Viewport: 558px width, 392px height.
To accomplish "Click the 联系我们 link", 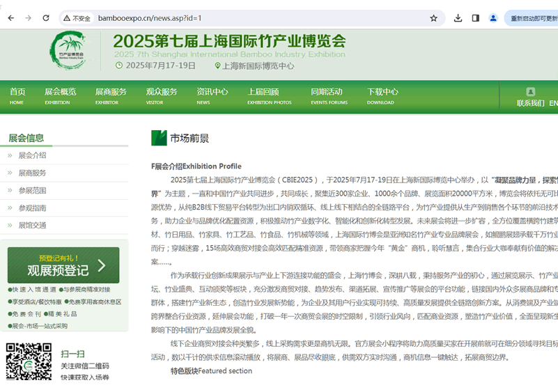I will [x=530, y=103].
